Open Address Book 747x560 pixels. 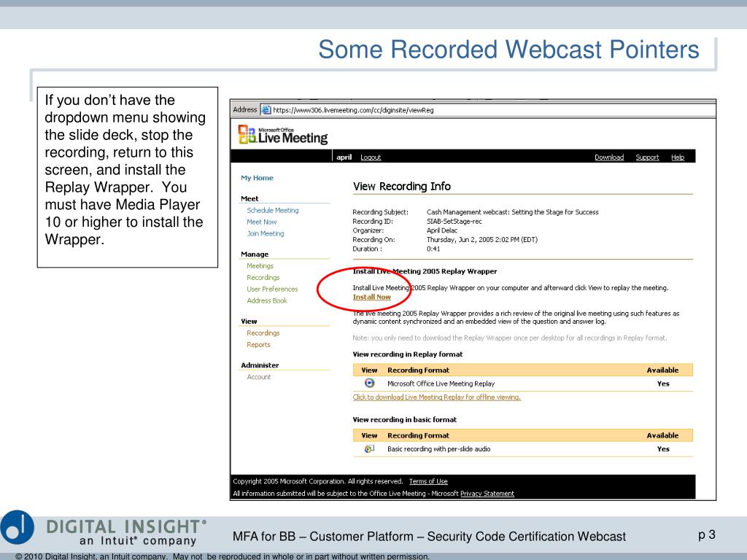(x=267, y=300)
